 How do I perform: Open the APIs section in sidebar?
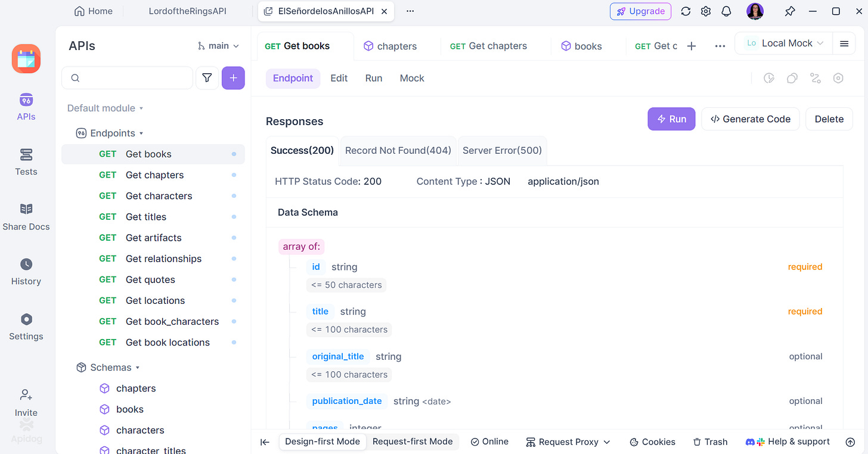point(26,107)
